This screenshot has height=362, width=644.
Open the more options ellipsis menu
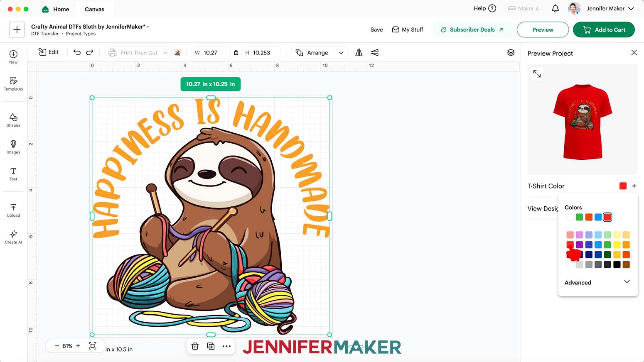coord(226,346)
